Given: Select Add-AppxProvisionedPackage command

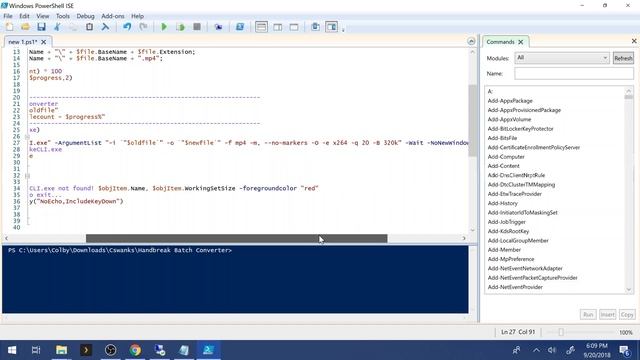Looking at the screenshot, I should (x=524, y=110).
